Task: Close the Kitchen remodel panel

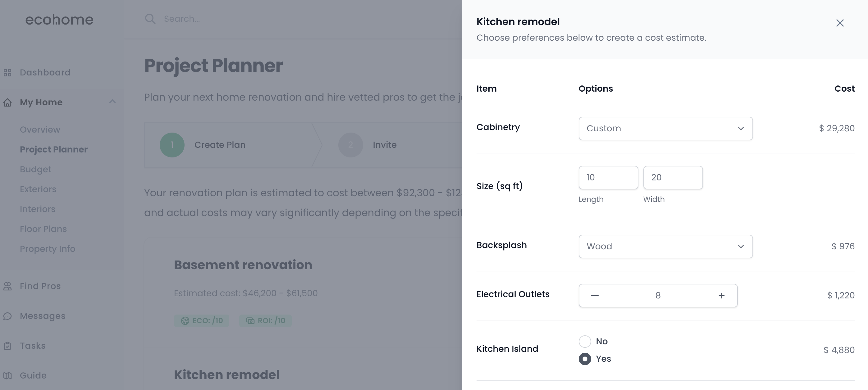Action: (840, 23)
